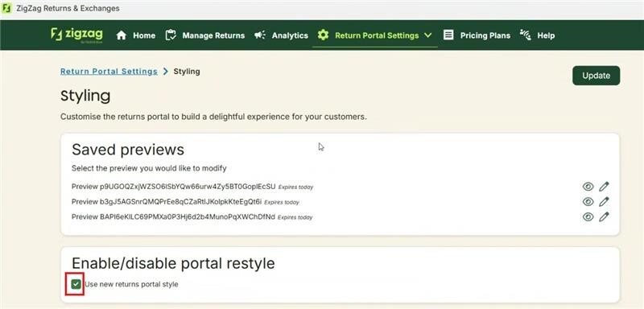
Task: Click the Analytics megaphone icon
Action: pos(259,35)
